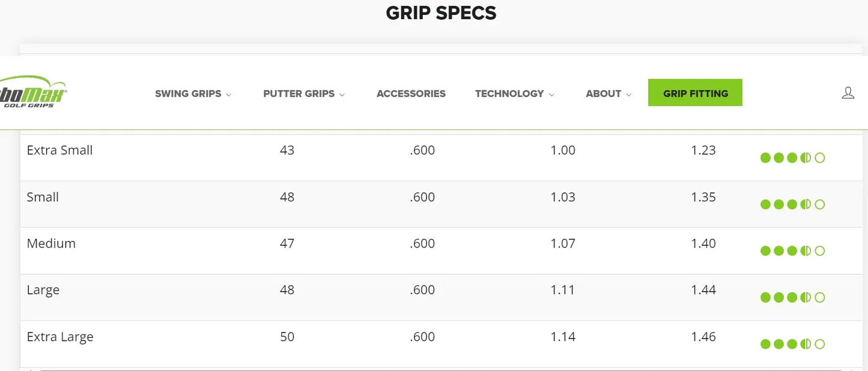The height and width of the screenshot is (371, 868).
Task: Click the About nav link
Action: click(x=603, y=94)
